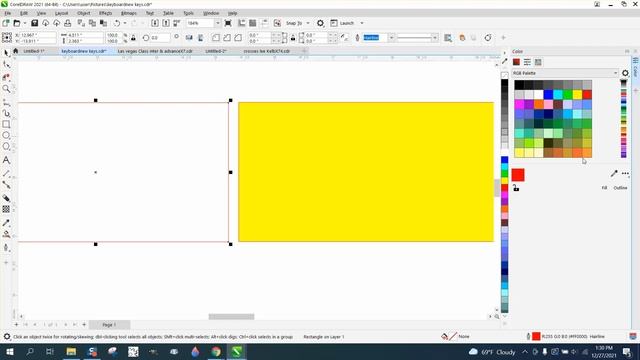The height and width of the screenshot is (360, 640).
Task: Click the Open folder icon
Action: [17, 23]
